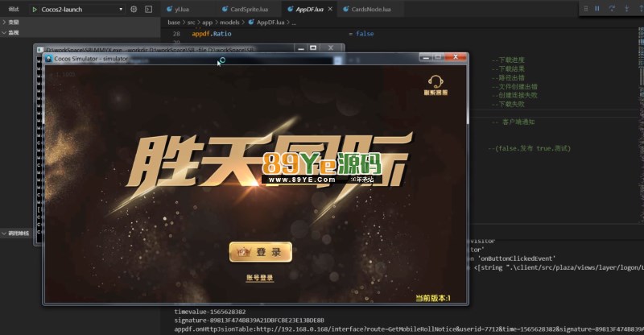644x335 pixels.
Task: Click the --下载结果 comment
Action: point(508,69)
